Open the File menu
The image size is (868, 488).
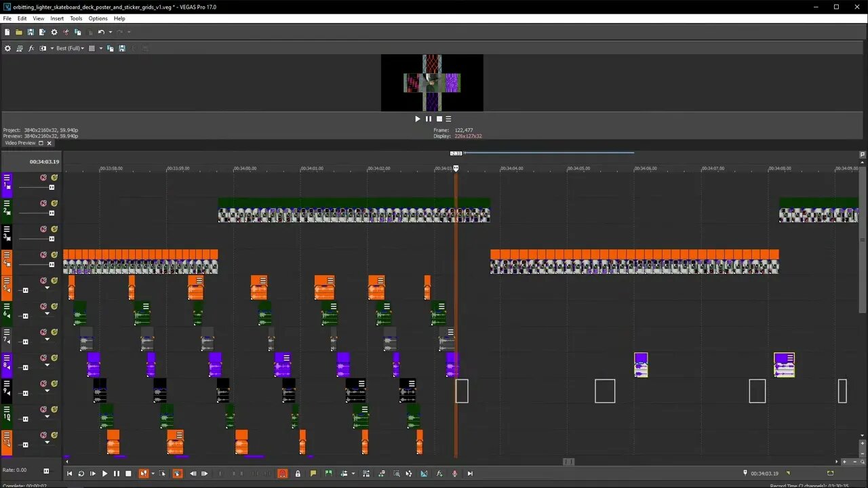click(7, 18)
